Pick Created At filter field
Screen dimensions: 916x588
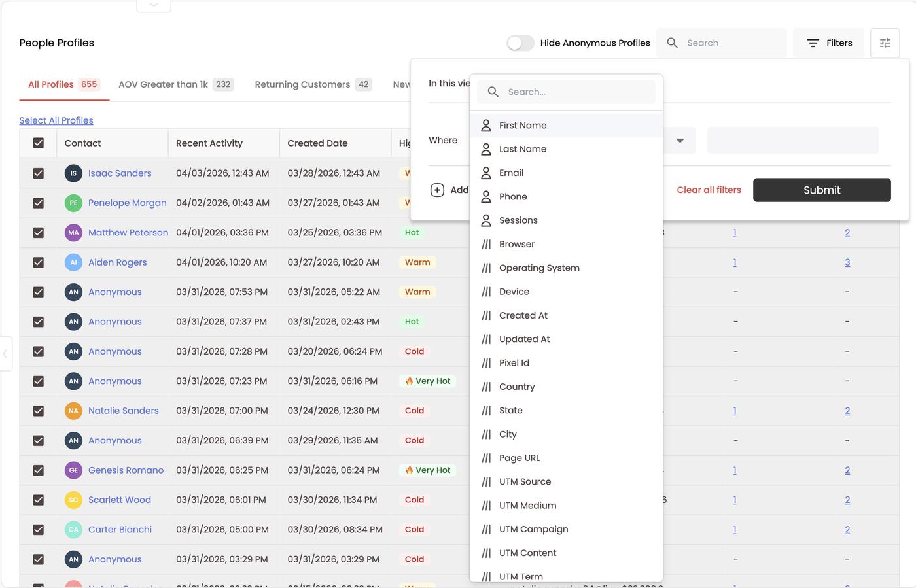(567, 315)
